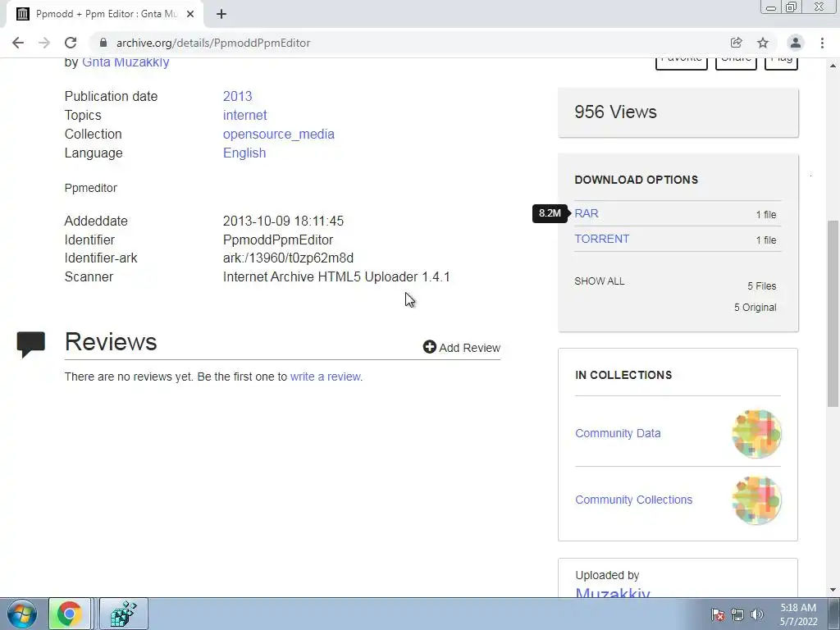Image resolution: width=840 pixels, height=630 pixels.
Task: Click the scrollbar up arrow
Action: click(x=833, y=66)
